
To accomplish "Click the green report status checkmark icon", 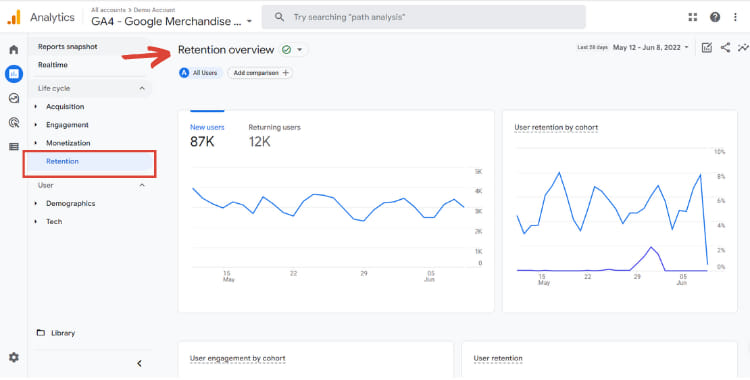I will click(287, 50).
